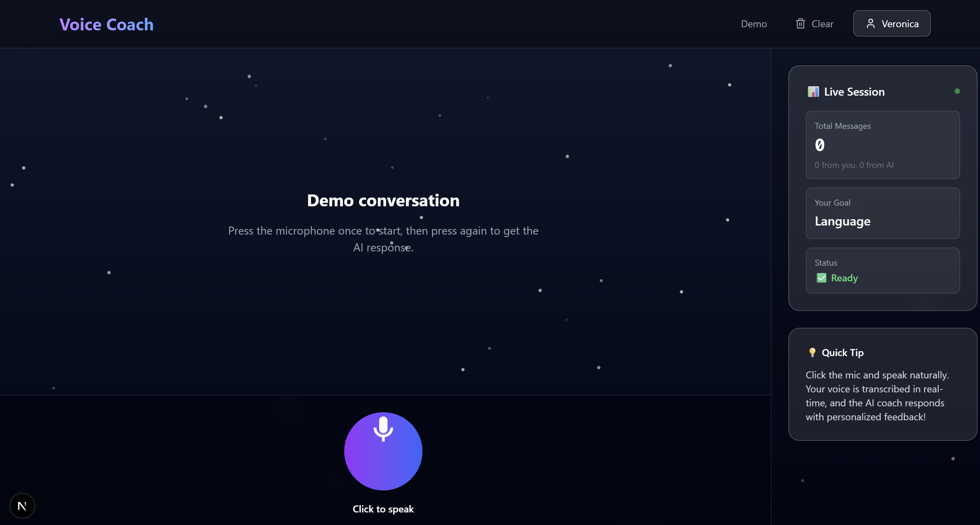Click the Live Session chart icon
This screenshot has width=980, height=525.
[813, 92]
